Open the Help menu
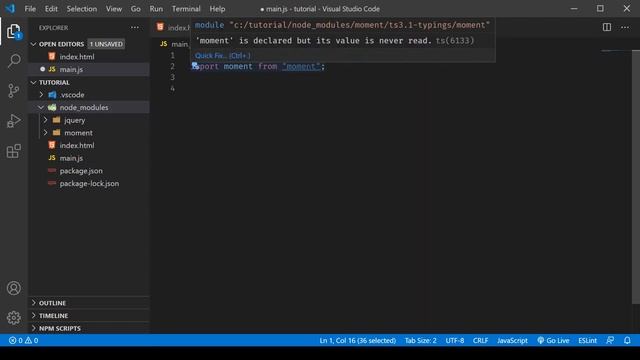Viewport: 640px width, 360px height. coord(217,9)
